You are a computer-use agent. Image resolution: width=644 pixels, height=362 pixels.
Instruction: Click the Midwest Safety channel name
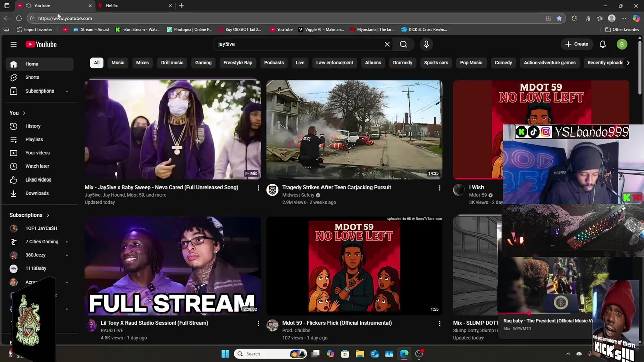(298, 195)
